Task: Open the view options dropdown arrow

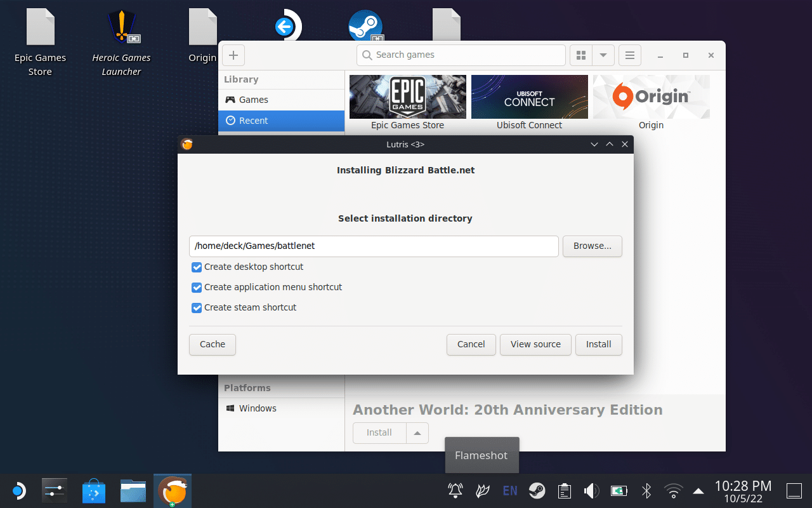Action: coord(603,55)
